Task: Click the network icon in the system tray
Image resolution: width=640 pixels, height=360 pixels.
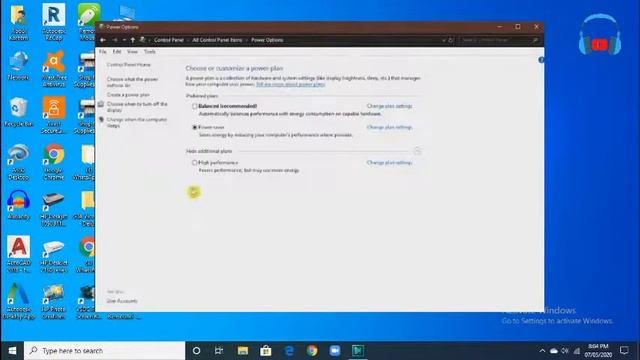Action: [576, 351]
